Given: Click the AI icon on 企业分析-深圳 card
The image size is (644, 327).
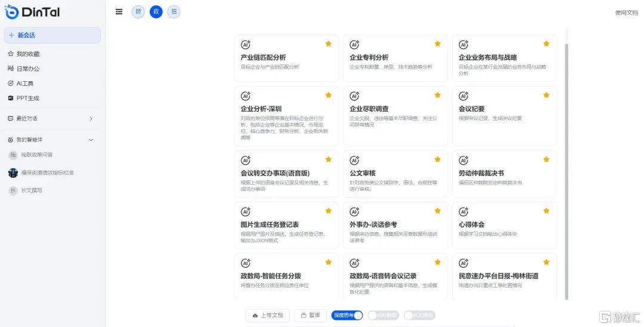Looking at the screenshot, I should tap(246, 95).
